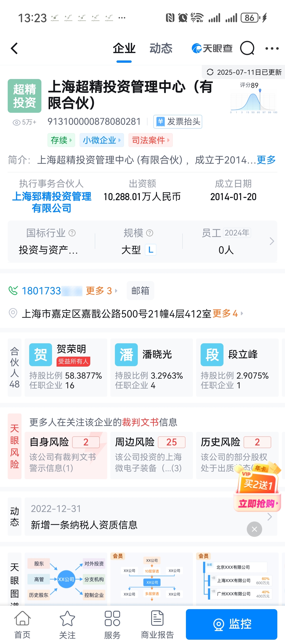Tap 出资额 10,288.01万人民币 value
The image size is (285, 644).
pos(142,197)
